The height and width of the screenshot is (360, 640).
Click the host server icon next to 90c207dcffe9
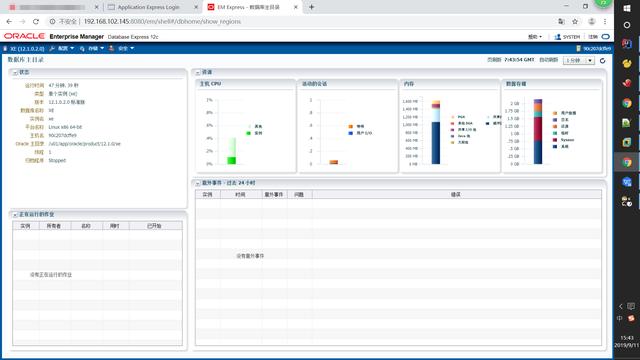click(x=578, y=49)
